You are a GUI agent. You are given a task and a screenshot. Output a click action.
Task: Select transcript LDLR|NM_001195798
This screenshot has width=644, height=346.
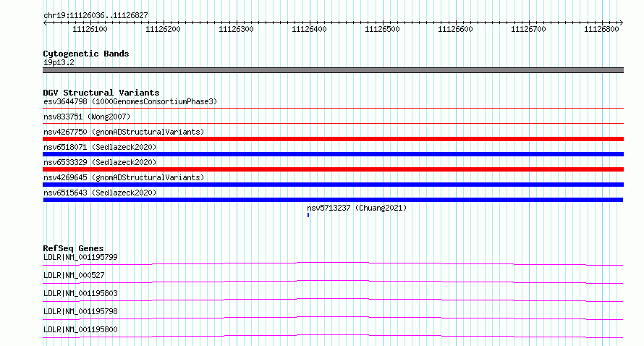[x=80, y=311]
